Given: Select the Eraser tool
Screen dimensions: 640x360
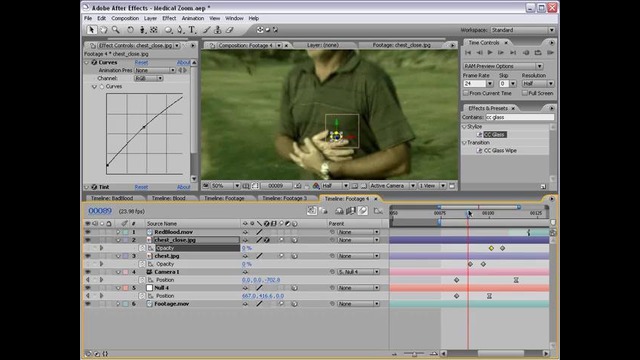Looking at the screenshot, I should pos(230,30).
